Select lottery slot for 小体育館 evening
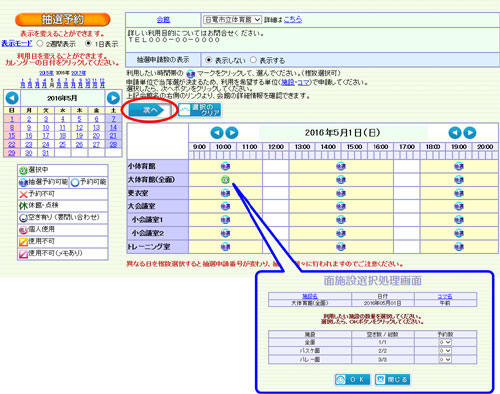The image size is (500, 394). (x=459, y=166)
